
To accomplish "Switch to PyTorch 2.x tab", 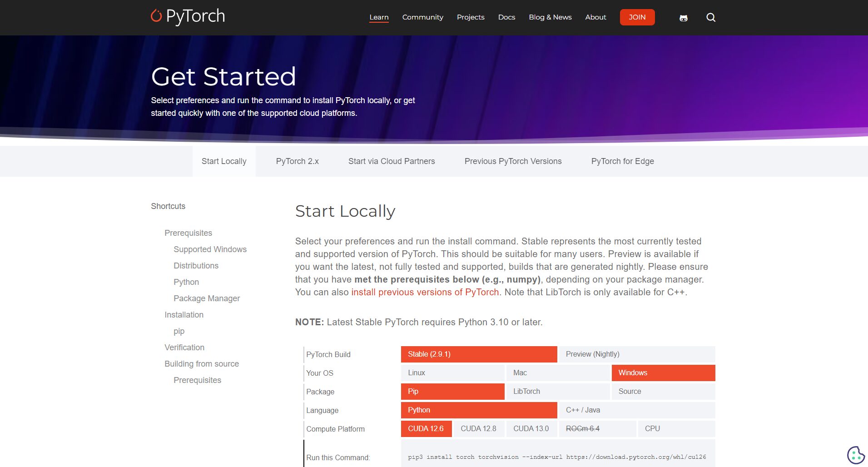I will (297, 161).
